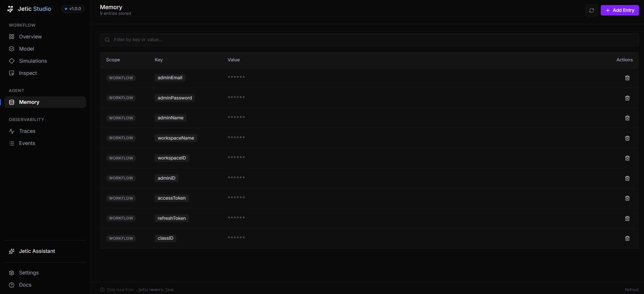Trash the accessToken entry
Screen dimensions: 644x294
tap(627, 198)
